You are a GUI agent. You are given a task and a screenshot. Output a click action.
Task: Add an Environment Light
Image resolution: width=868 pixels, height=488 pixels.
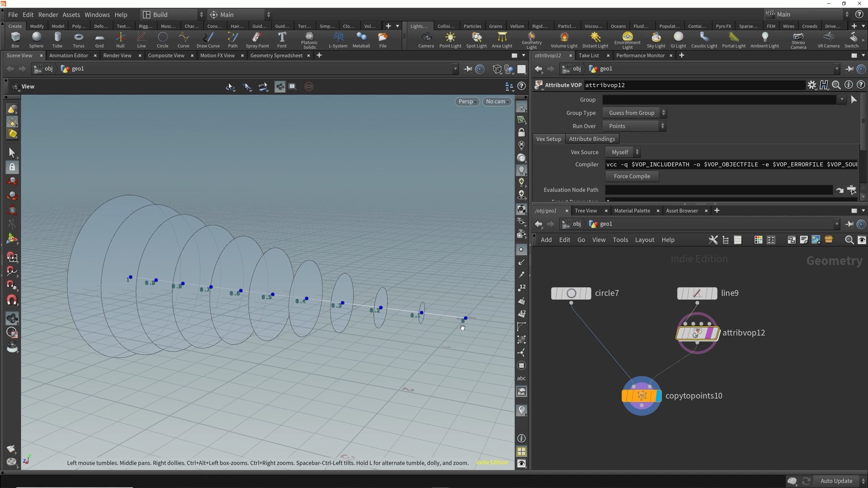pos(627,40)
